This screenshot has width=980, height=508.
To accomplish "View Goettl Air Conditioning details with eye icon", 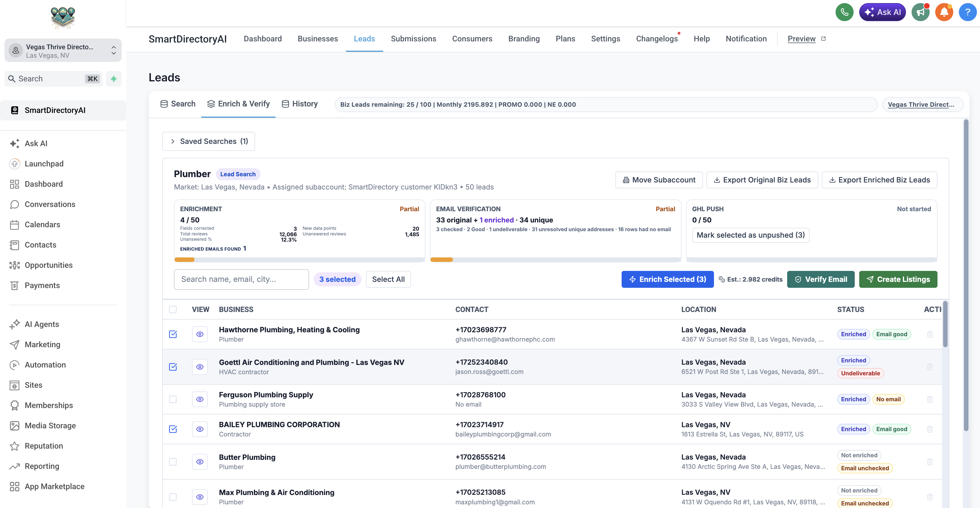I will 200,367.
